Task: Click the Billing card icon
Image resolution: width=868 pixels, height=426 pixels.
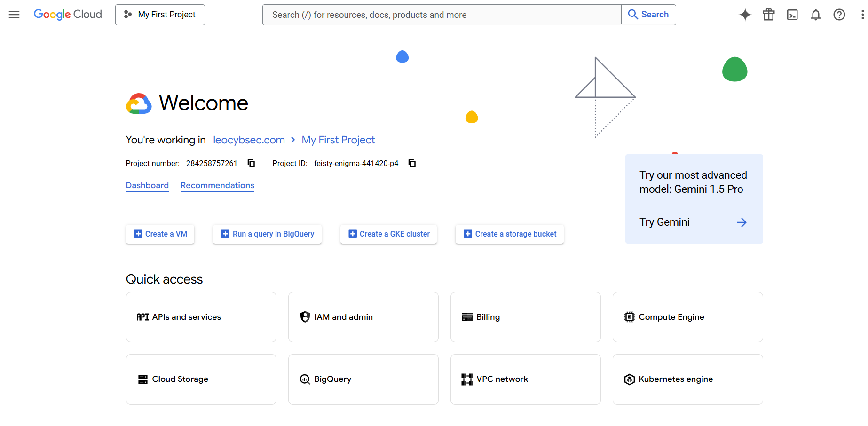Action: point(467,317)
